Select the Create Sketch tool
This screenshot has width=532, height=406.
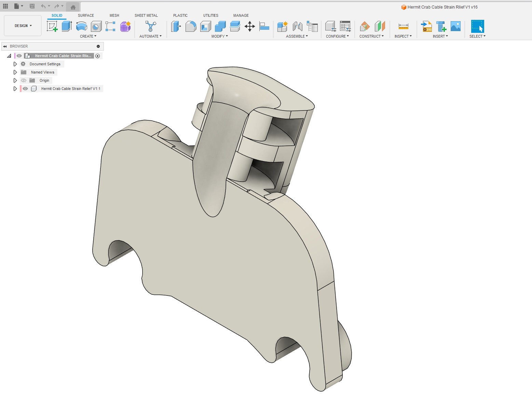point(52,26)
